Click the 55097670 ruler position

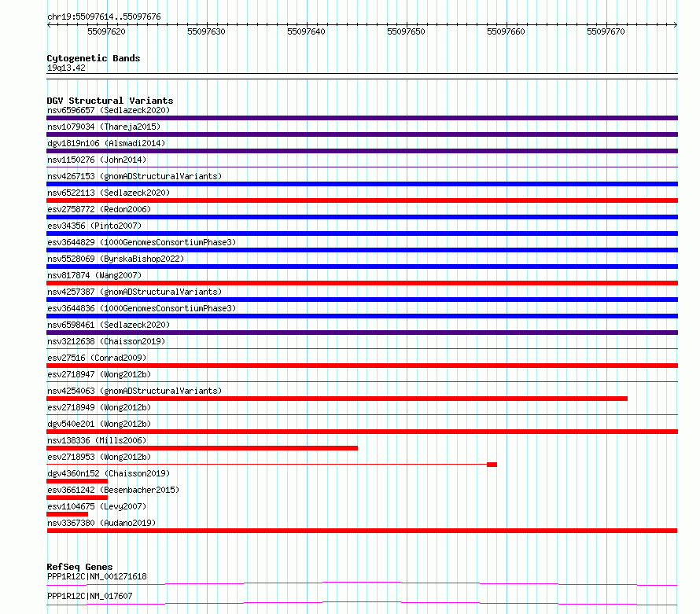(606, 31)
